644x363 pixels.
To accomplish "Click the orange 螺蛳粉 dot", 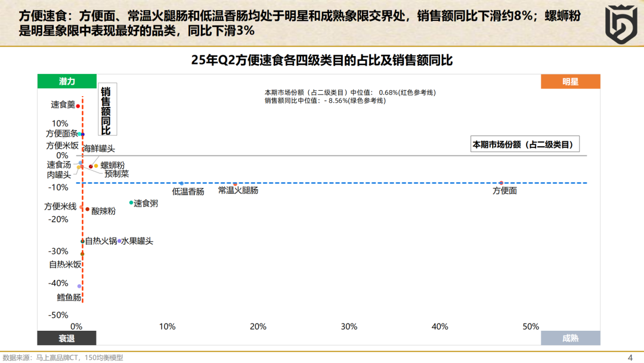I will (96, 165).
